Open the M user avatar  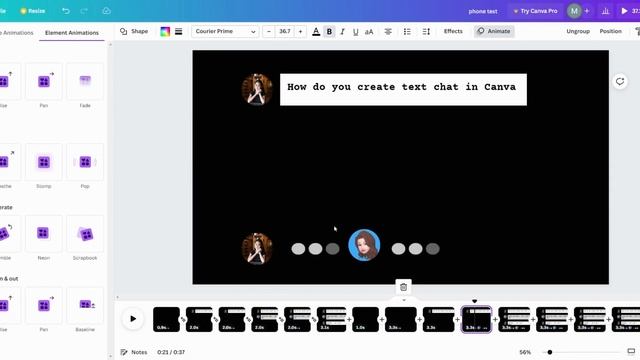[574, 11]
